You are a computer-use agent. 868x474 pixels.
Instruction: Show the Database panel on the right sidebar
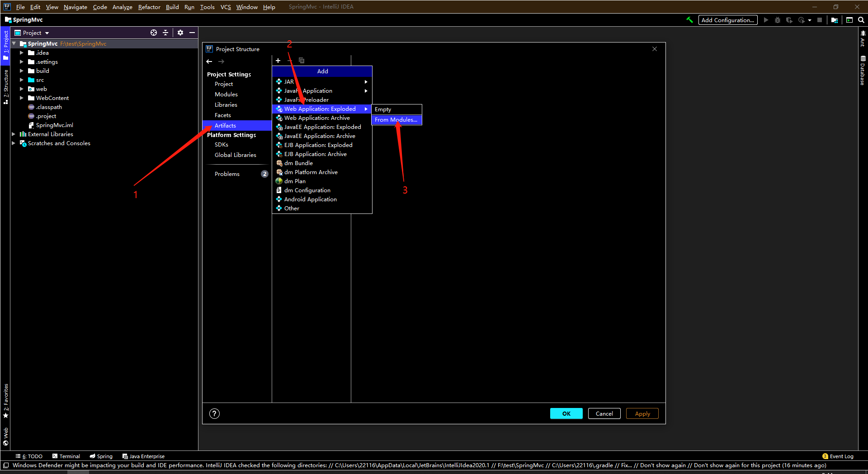[863, 70]
